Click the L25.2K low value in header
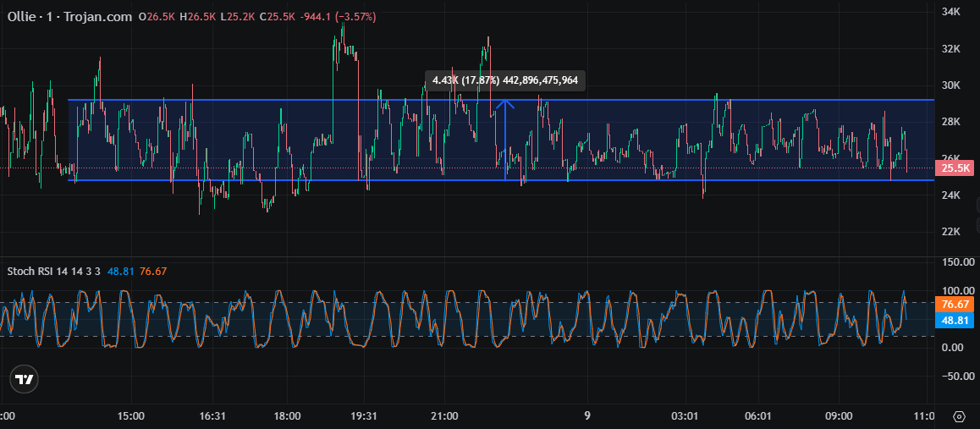 [x=238, y=17]
